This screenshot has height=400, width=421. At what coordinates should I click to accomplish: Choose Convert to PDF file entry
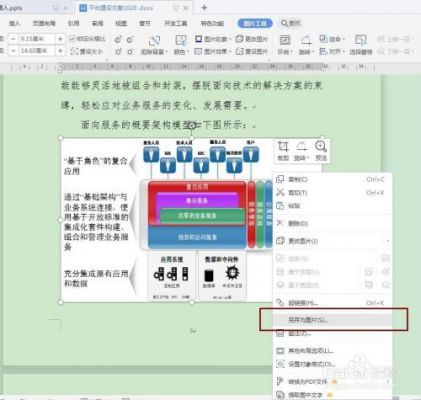pyautogui.click(x=332, y=381)
